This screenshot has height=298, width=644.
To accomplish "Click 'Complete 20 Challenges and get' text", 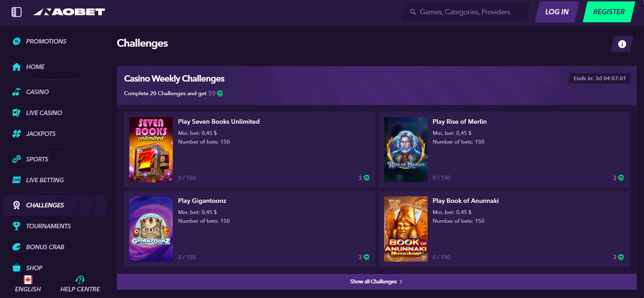I will 165,93.
